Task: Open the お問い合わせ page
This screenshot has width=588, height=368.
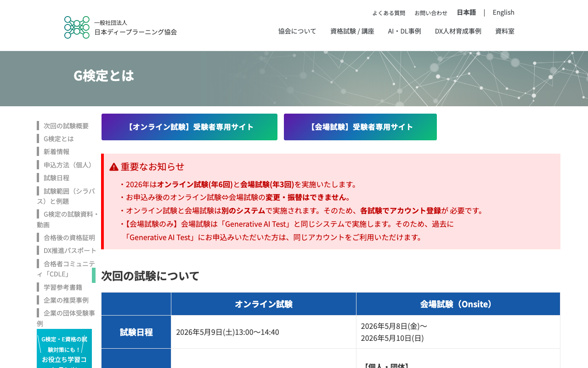Action: pyautogui.click(x=431, y=13)
